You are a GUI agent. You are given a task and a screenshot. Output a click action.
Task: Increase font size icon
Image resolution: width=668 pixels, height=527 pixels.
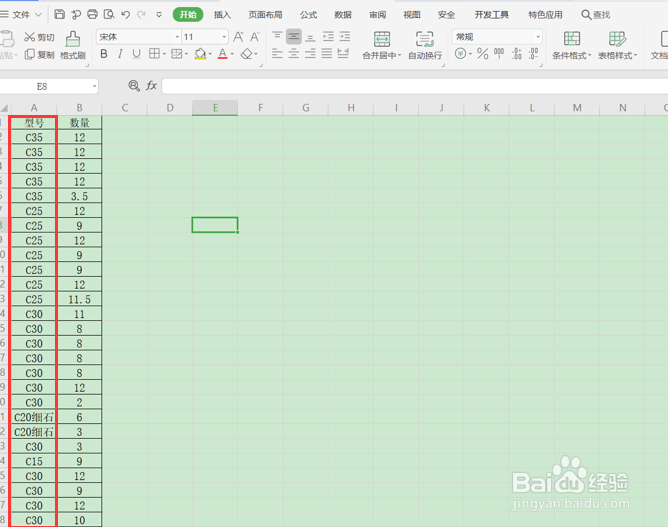point(238,37)
